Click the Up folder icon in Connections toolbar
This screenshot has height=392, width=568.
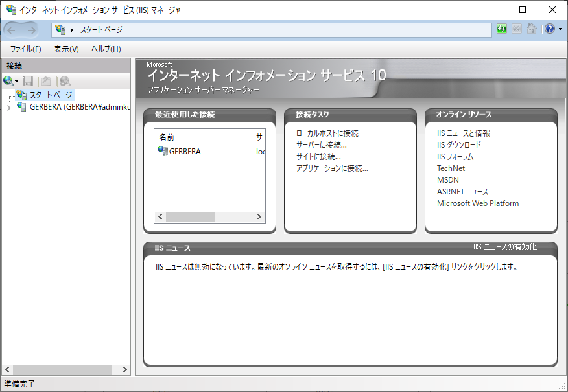click(x=46, y=81)
